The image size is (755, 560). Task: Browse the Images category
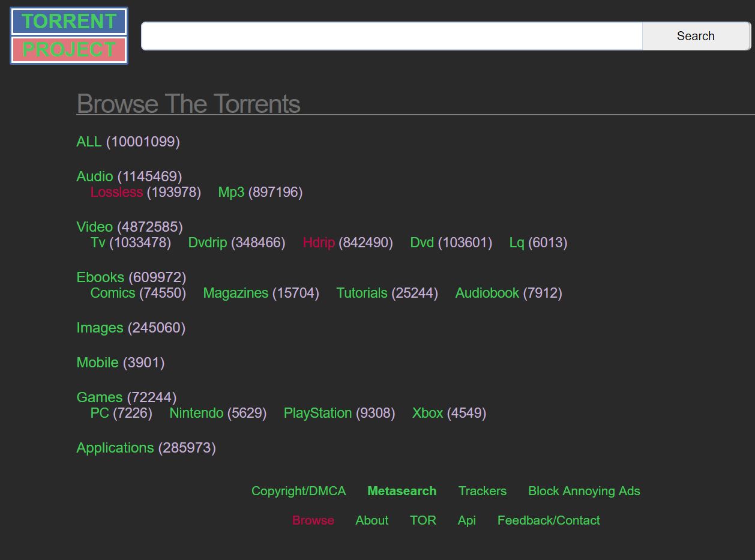click(100, 328)
